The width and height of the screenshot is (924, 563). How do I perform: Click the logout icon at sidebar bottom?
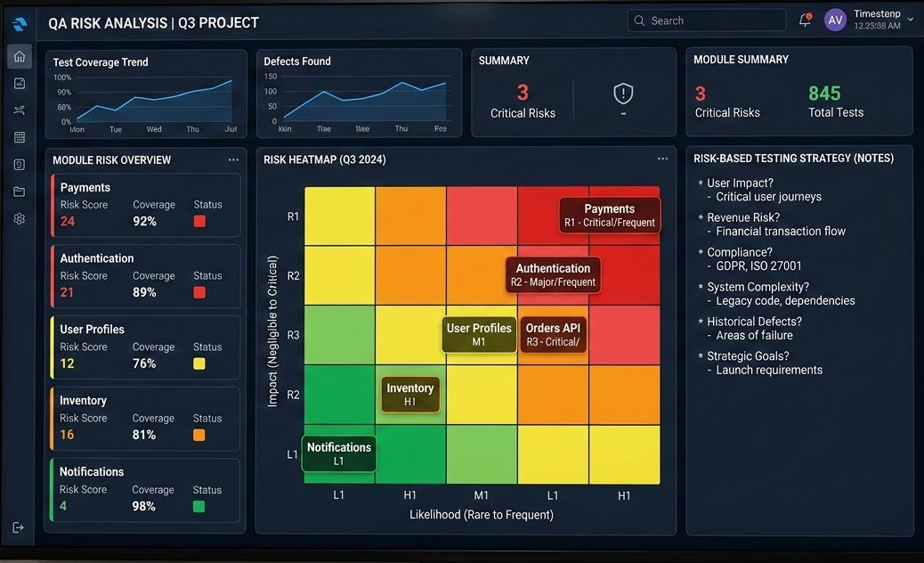click(19, 527)
